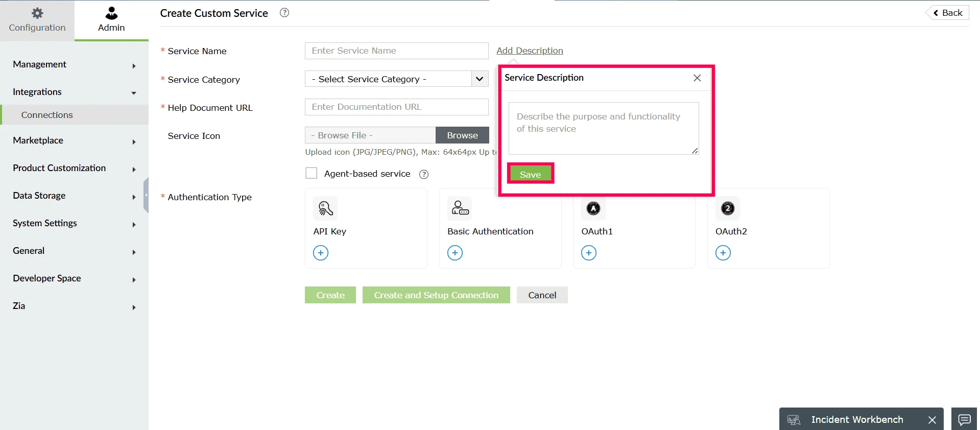
Task: Click Create and Setup Connection button
Action: [x=436, y=295]
